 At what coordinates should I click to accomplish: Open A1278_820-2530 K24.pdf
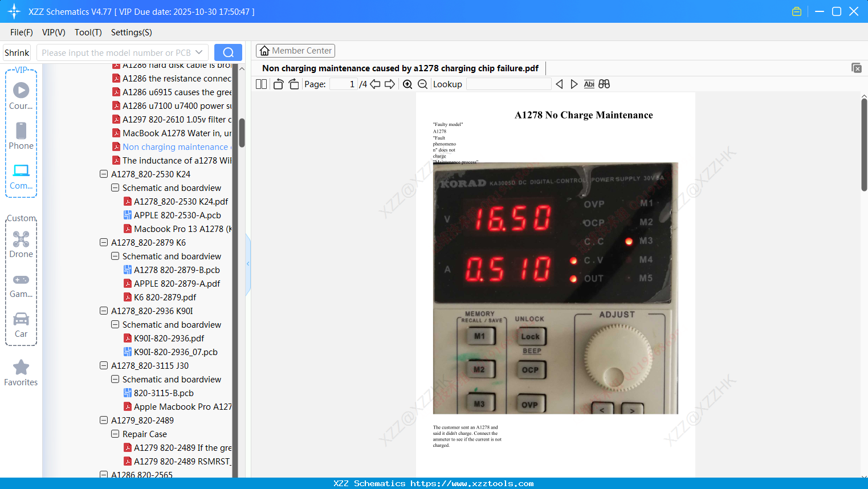pos(181,201)
